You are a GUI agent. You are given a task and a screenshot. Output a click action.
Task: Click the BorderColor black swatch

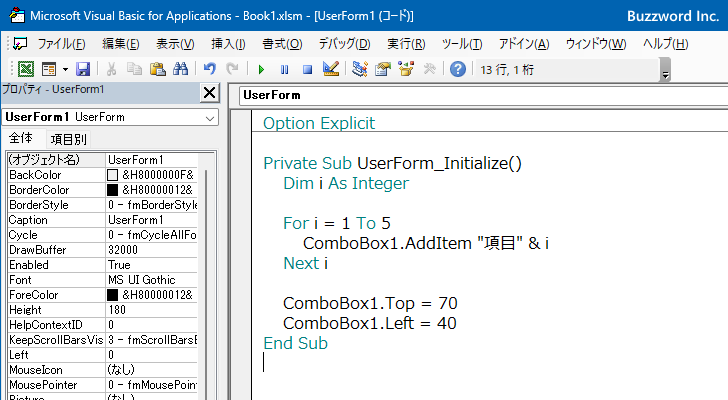pyautogui.click(x=112, y=190)
